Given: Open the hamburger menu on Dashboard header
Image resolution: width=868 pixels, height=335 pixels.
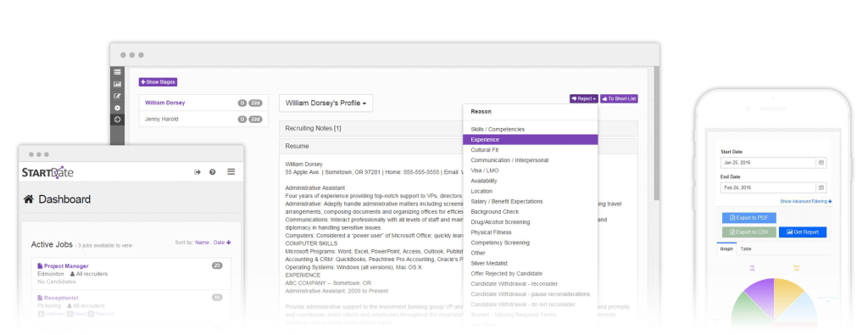Looking at the screenshot, I should click(x=231, y=172).
